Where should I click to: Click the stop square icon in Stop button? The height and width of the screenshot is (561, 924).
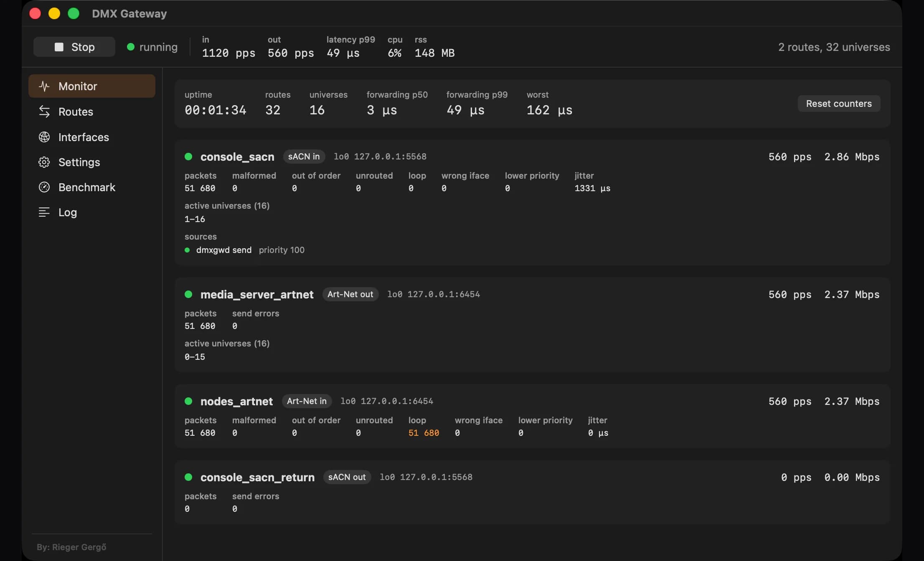tap(59, 47)
